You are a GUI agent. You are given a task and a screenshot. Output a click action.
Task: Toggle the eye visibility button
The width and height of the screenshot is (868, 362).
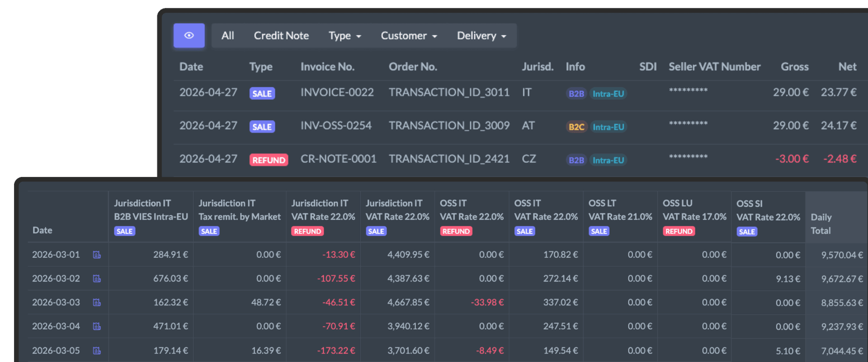coord(189,35)
